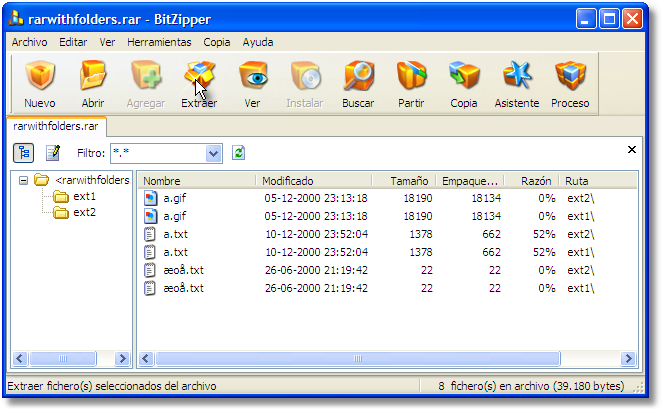Sort by the Modificado column header
This screenshot has height=412, width=663.
click(314, 181)
